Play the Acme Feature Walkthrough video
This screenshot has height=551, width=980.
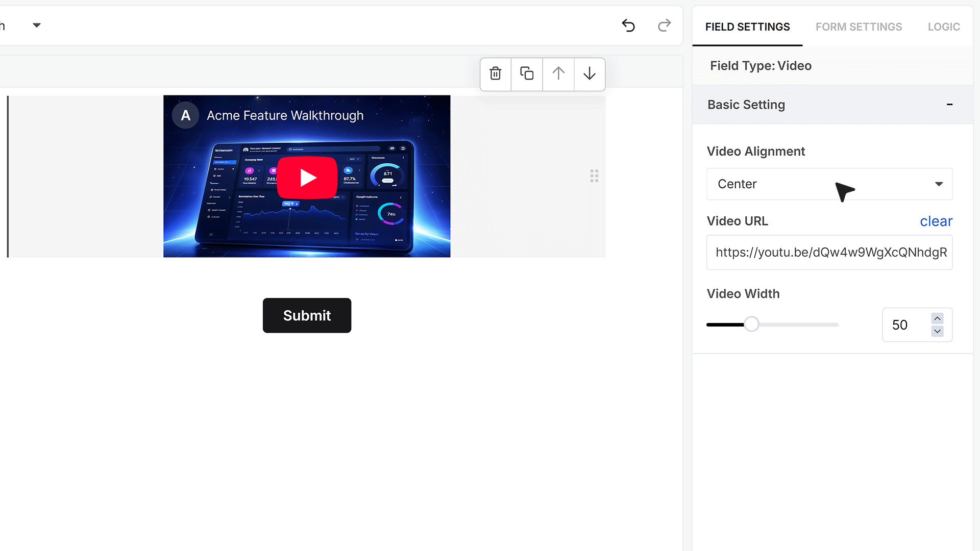point(307,178)
